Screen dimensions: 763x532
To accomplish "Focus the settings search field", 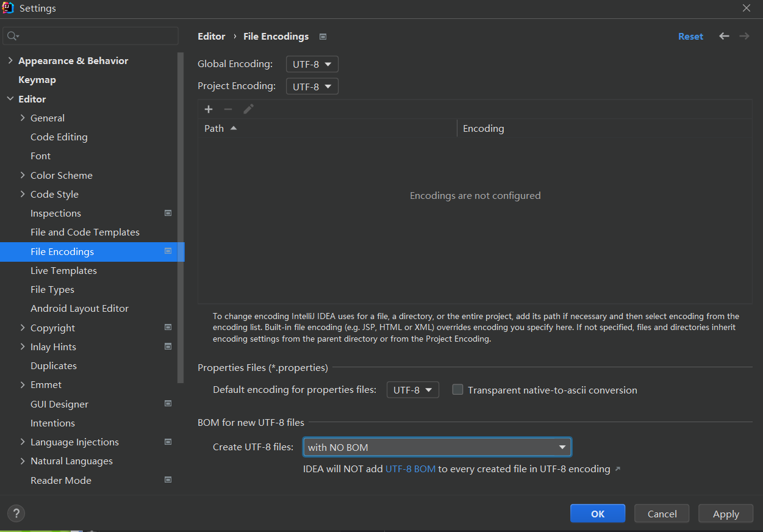I will tap(90, 37).
